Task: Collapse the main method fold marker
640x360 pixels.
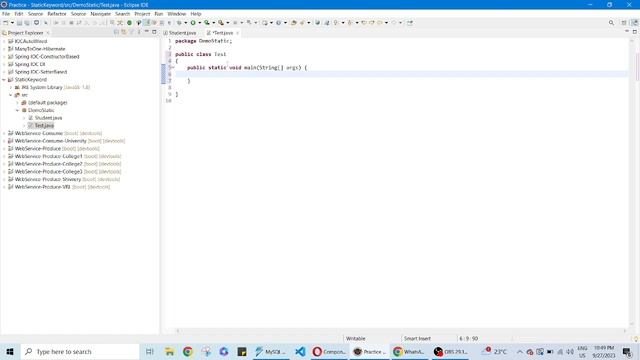Action: point(173,67)
